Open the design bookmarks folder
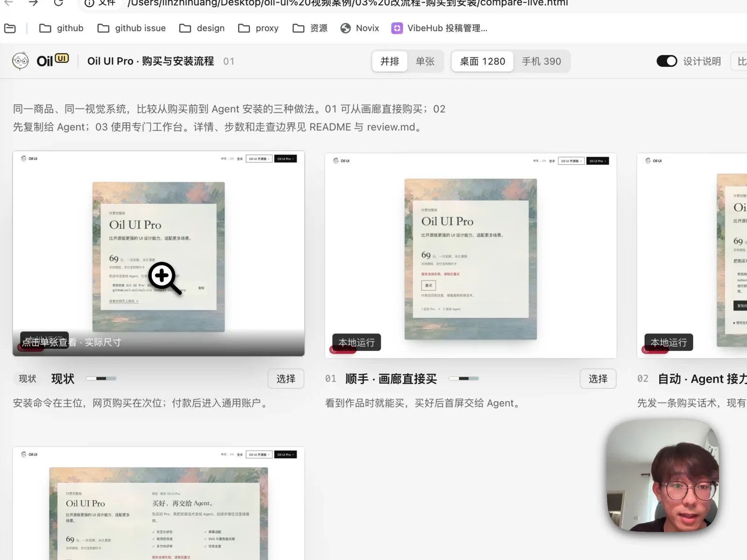 (x=202, y=28)
